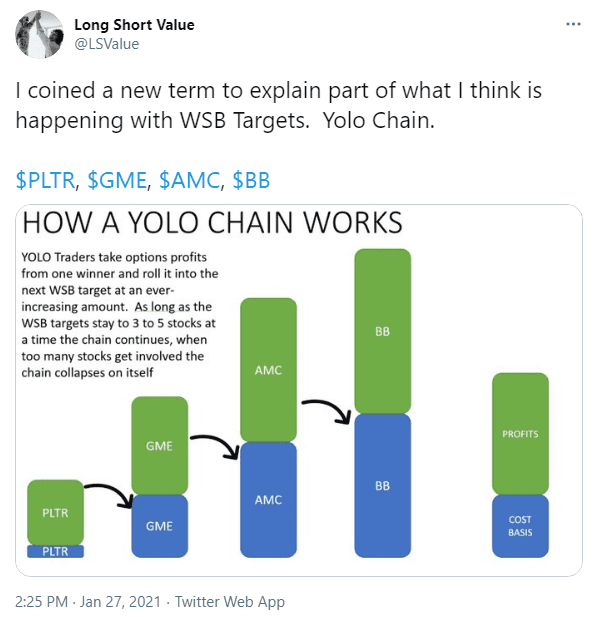595x617 pixels.
Task: Click the tweet timestamp 2:25 PM Jan 27, 2021
Action: 88,602
